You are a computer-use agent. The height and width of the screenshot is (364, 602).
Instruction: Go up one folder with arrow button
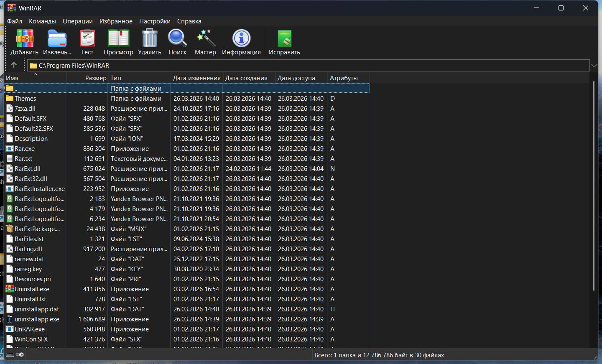coord(14,65)
